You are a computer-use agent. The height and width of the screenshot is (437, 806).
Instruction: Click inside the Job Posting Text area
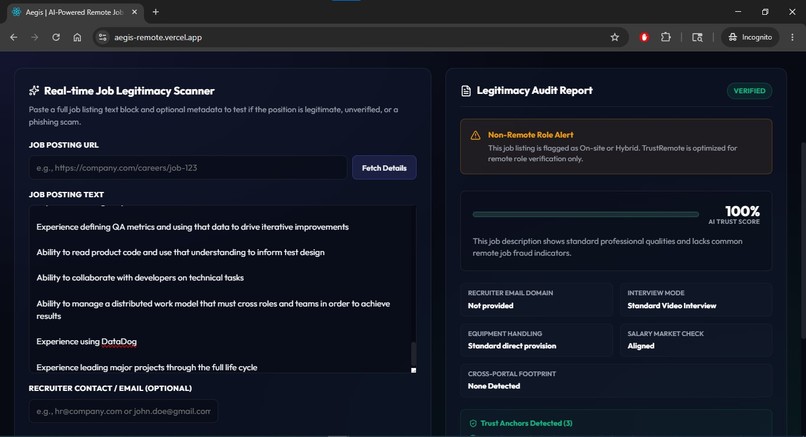pos(222,289)
